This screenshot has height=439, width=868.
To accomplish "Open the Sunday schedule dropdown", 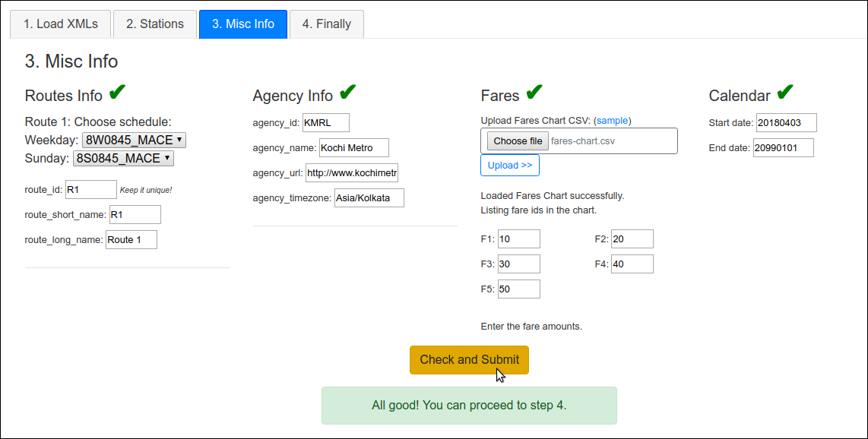I will pos(123,159).
